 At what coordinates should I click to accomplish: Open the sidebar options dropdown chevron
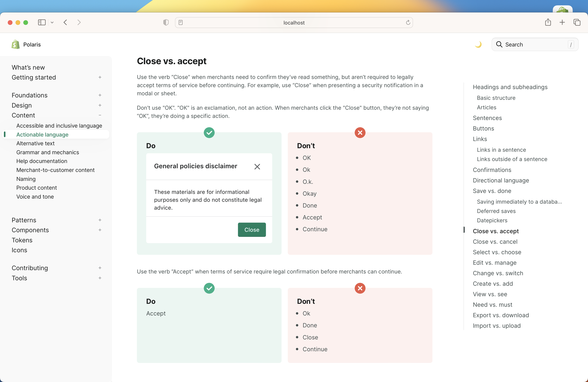pos(52,23)
